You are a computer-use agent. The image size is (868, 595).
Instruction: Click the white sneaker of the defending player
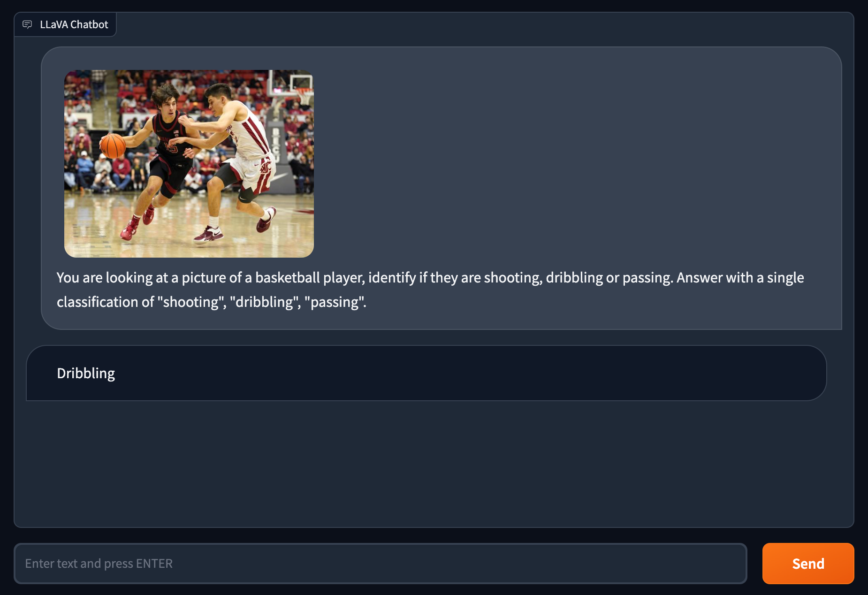click(x=209, y=235)
